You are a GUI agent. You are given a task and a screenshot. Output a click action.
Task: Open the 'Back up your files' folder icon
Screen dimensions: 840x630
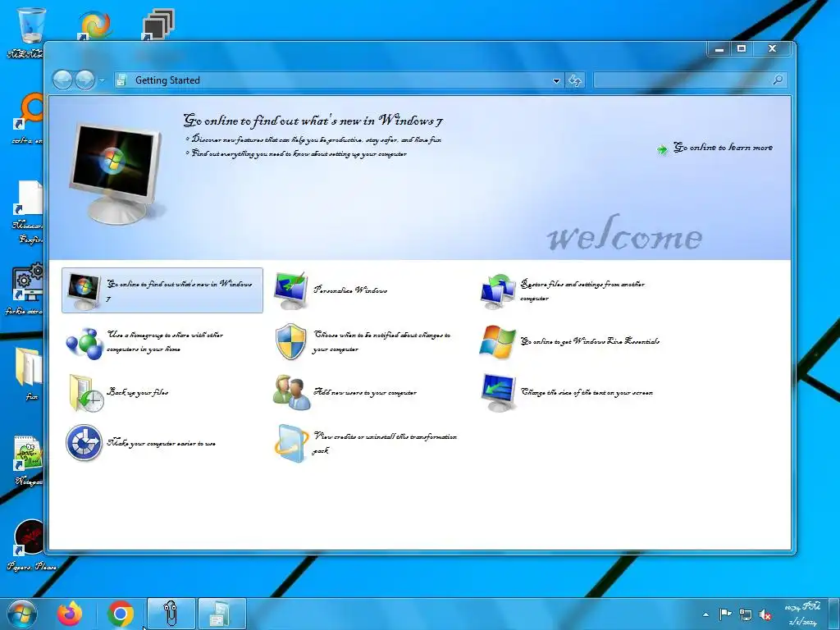(x=85, y=393)
